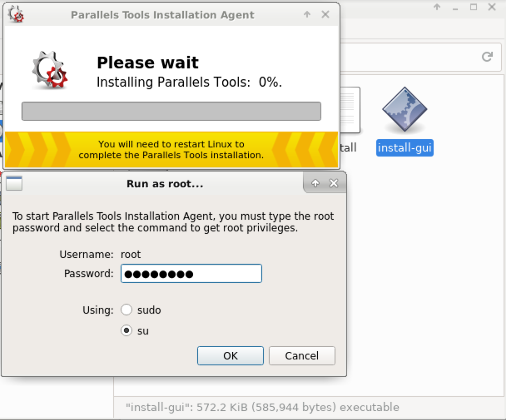Close the Run as root dialog
The width and height of the screenshot is (506, 420).
(334, 183)
